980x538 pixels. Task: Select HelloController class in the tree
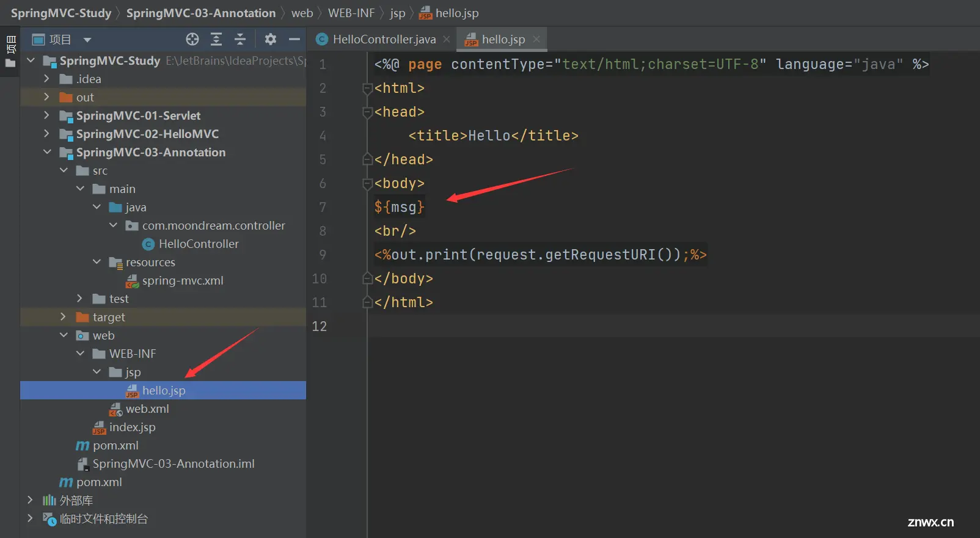tap(199, 244)
